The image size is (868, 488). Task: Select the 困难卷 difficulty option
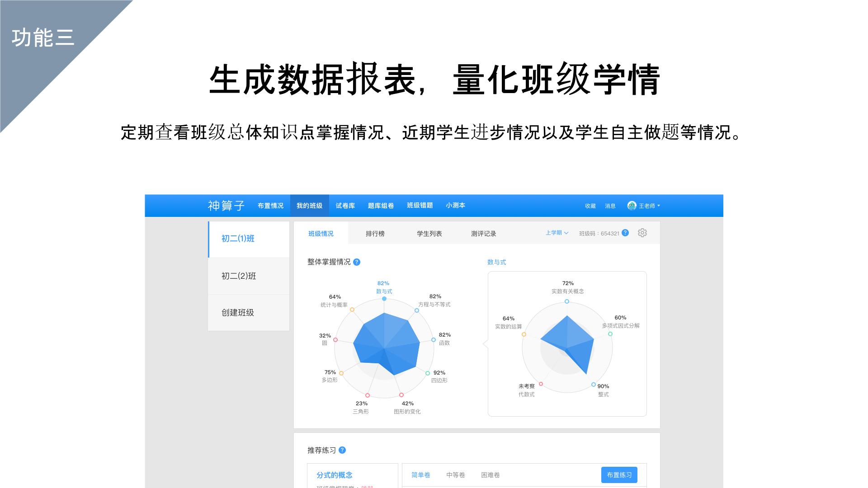pyautogui.click(x=490, y=475)
